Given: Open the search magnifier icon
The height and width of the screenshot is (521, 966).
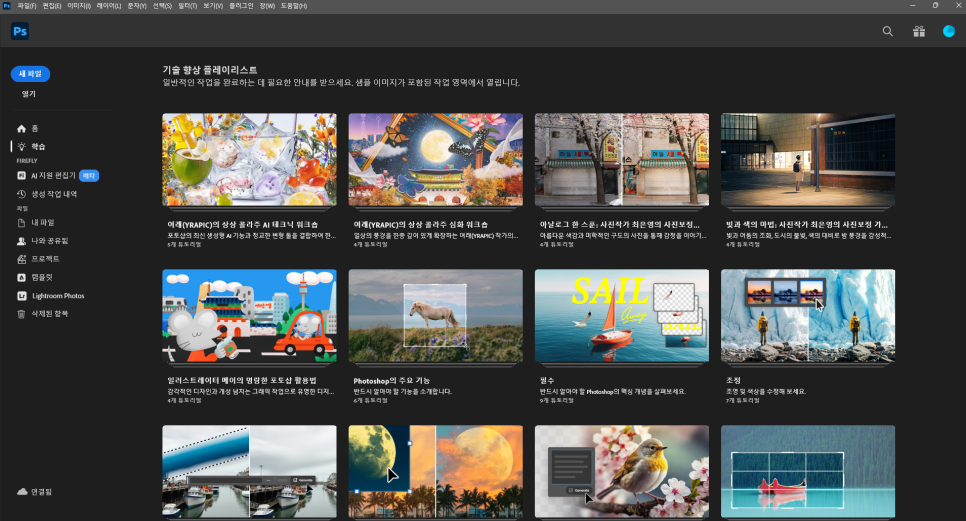Looking at the screenshot, I should [887, 31].
